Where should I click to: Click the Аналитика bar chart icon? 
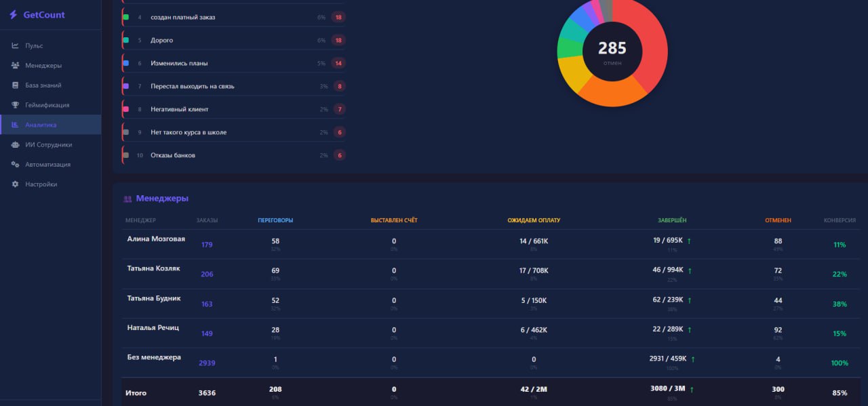click(x=15, y=125)
